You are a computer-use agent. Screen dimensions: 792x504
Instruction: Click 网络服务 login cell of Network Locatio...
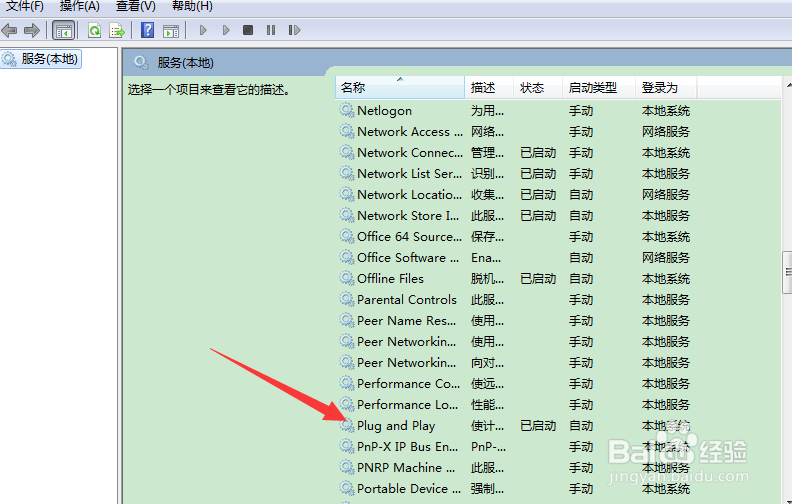point(666,194)
